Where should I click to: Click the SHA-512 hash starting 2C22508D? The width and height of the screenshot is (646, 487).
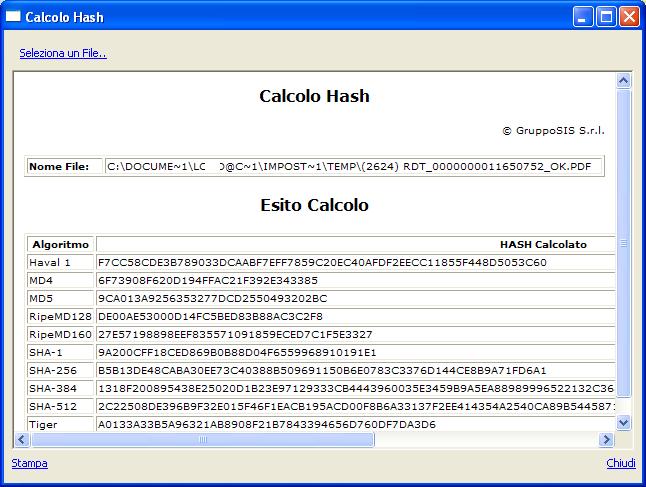pos(356,406)
